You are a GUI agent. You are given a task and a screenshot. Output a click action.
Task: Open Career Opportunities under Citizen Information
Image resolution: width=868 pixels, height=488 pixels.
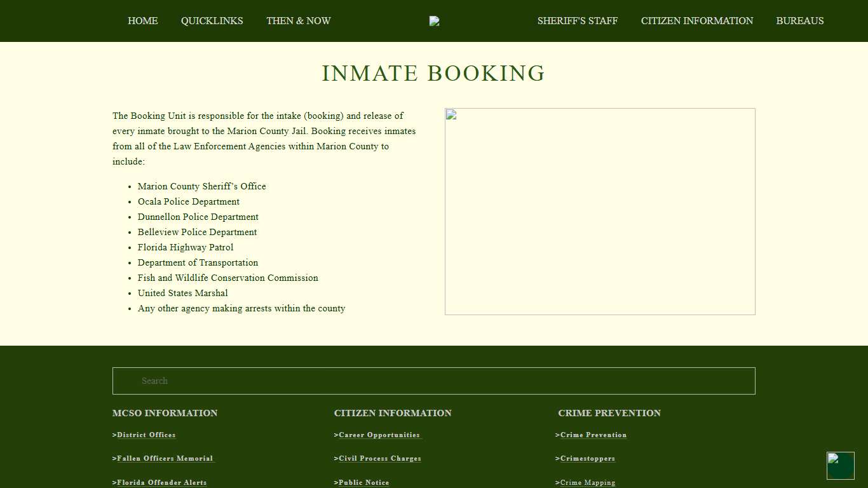click(378, 435)
